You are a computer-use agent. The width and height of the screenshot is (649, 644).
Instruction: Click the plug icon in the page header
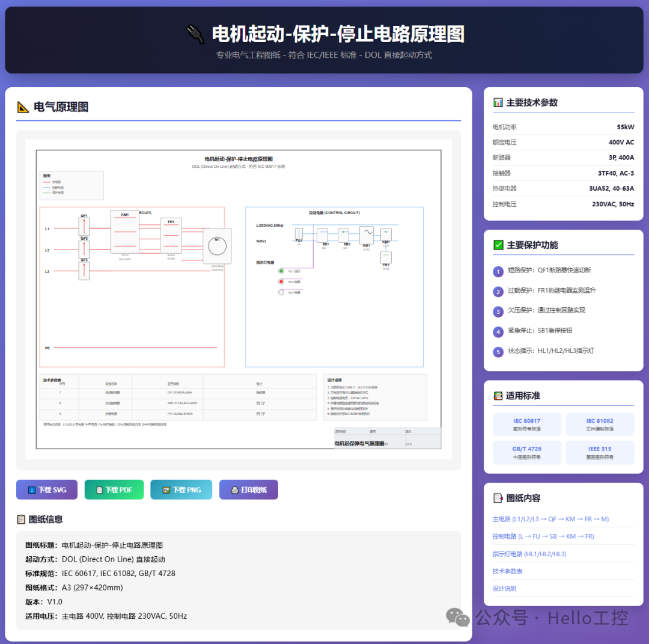point(193,34)
